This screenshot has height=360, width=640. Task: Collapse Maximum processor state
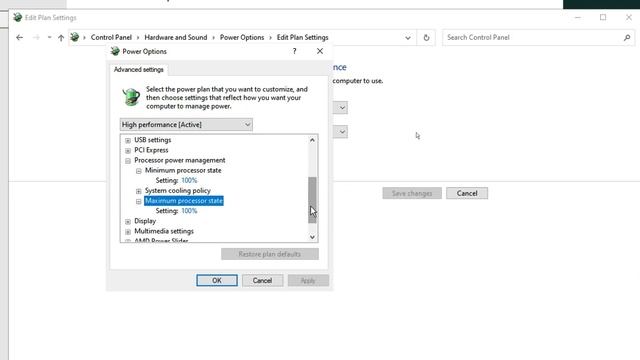point(138,201)
